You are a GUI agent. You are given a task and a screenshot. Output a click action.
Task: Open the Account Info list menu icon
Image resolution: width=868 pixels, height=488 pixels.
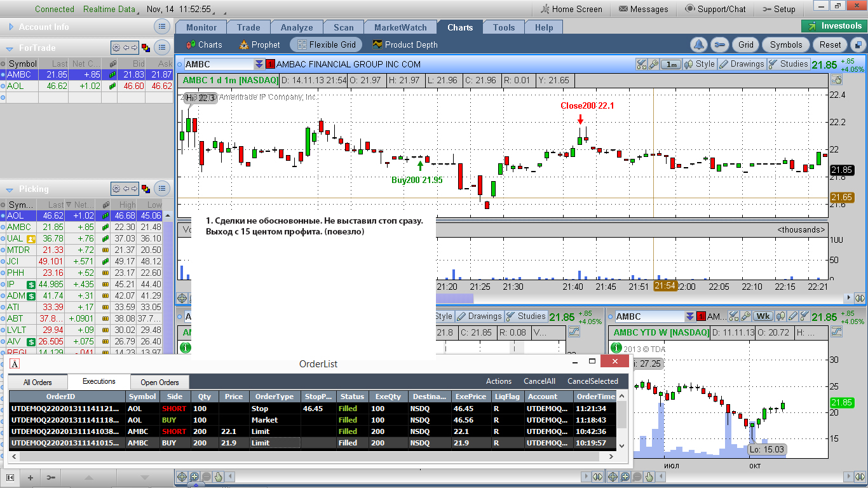(x=162, y=27)
